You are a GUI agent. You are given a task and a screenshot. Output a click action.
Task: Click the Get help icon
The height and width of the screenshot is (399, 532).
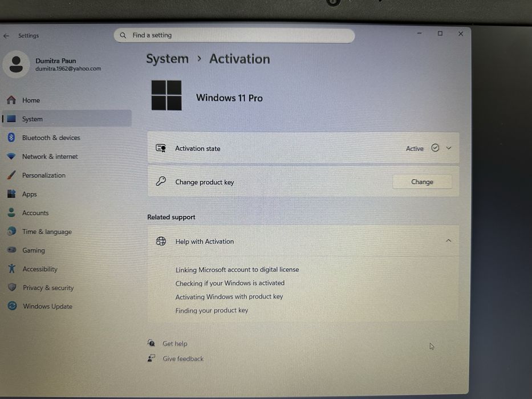click(x=151, y=343)
